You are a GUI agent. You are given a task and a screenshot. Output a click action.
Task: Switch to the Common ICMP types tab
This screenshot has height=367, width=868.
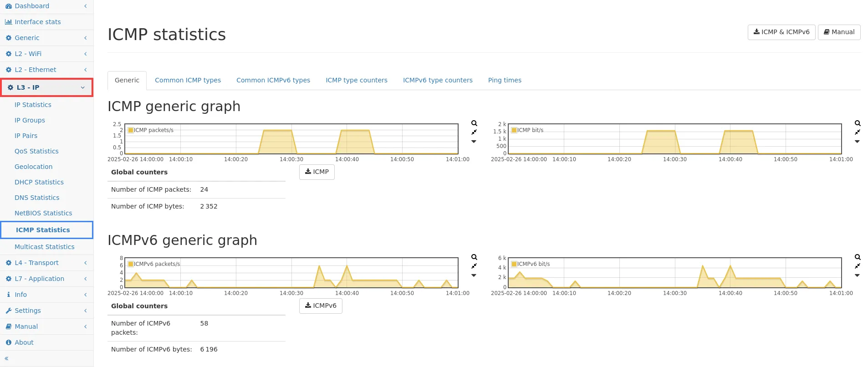click(x=188, y=80)
